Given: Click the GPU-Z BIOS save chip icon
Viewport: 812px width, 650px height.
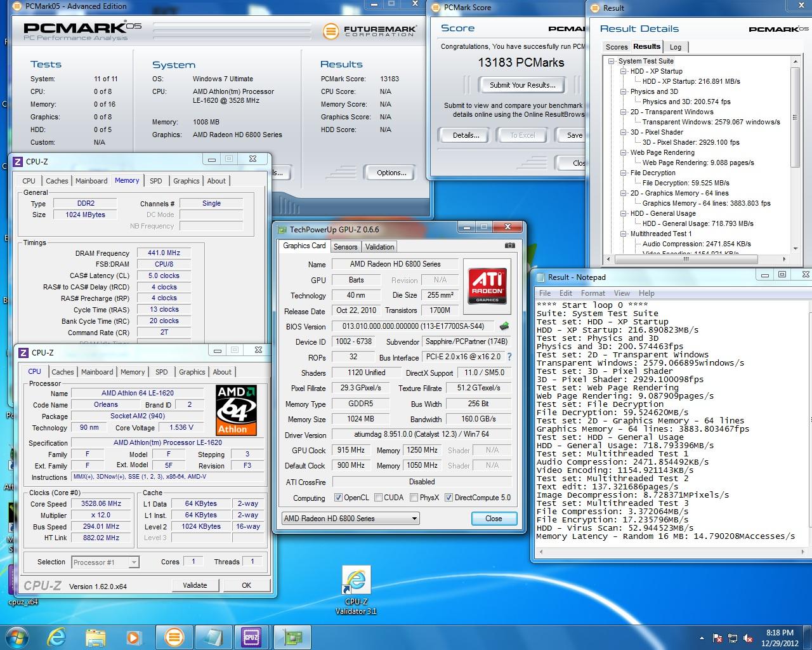Looking at the screenshot, I should 504,326.
